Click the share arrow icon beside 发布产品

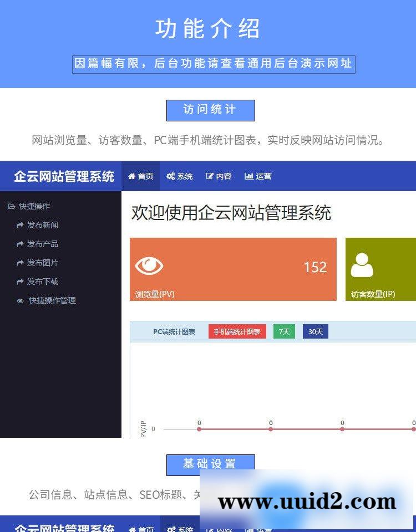(21, 244)
